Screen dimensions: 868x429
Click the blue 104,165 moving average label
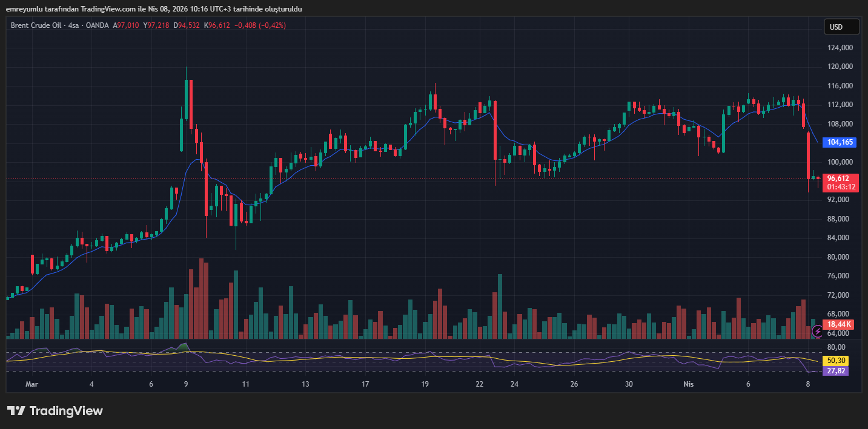coord(840,142)
